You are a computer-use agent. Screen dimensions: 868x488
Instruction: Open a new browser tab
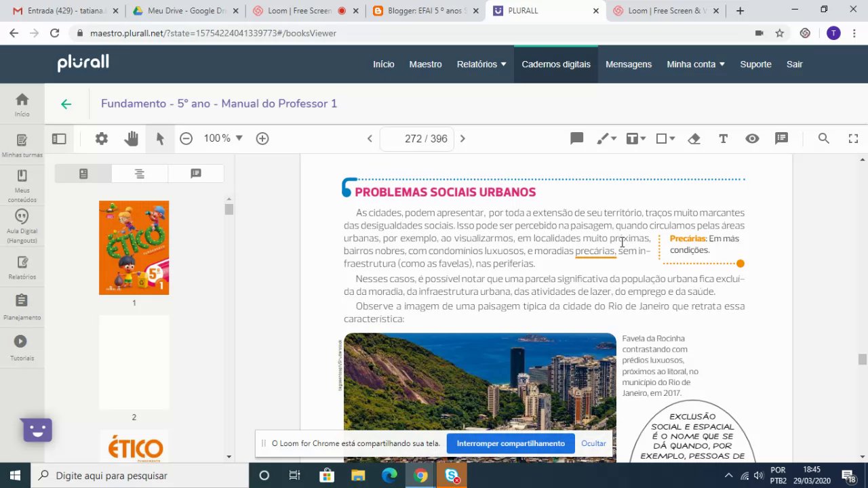(740, 11)
